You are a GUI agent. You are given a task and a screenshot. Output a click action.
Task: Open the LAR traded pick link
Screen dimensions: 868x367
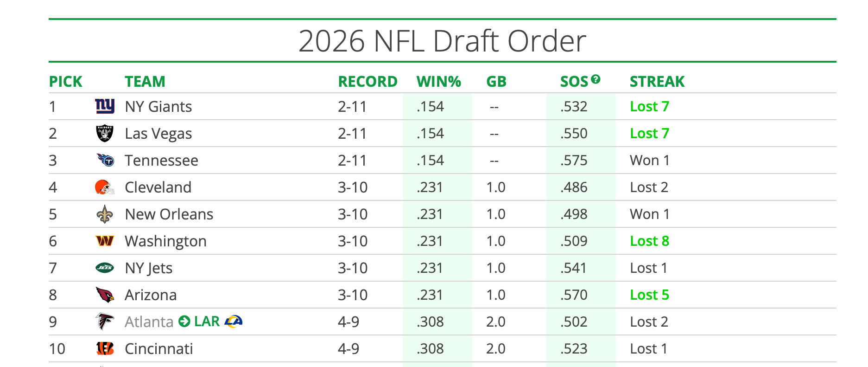(x=207, y=321)
